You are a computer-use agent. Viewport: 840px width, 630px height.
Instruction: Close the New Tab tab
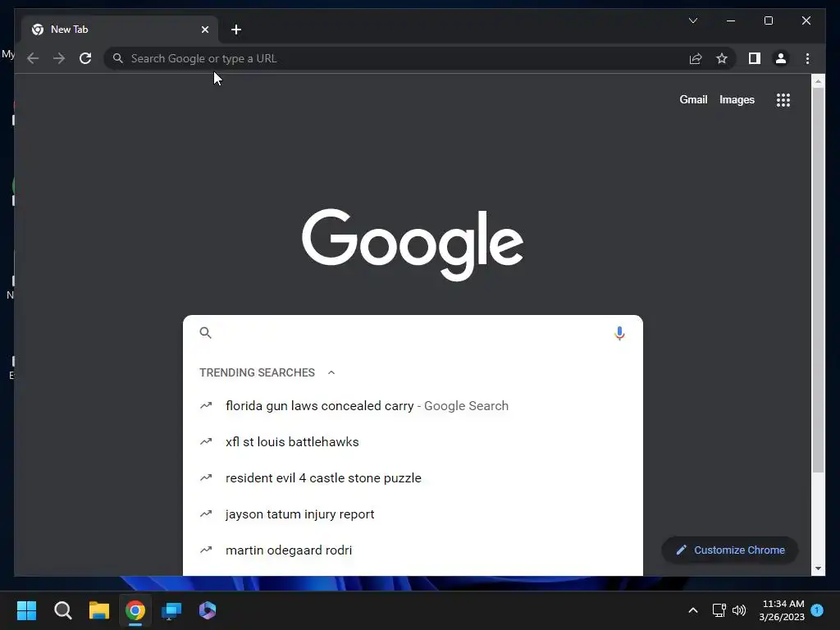pos(204,30)
